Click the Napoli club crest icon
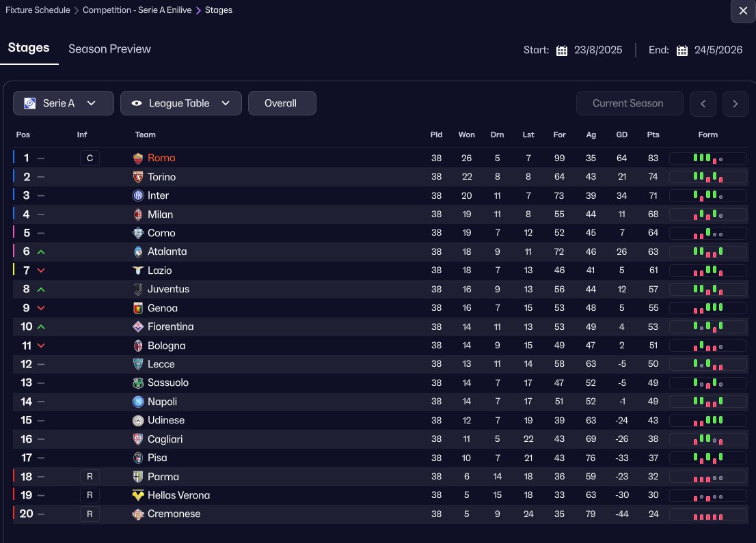 [138, 402]
